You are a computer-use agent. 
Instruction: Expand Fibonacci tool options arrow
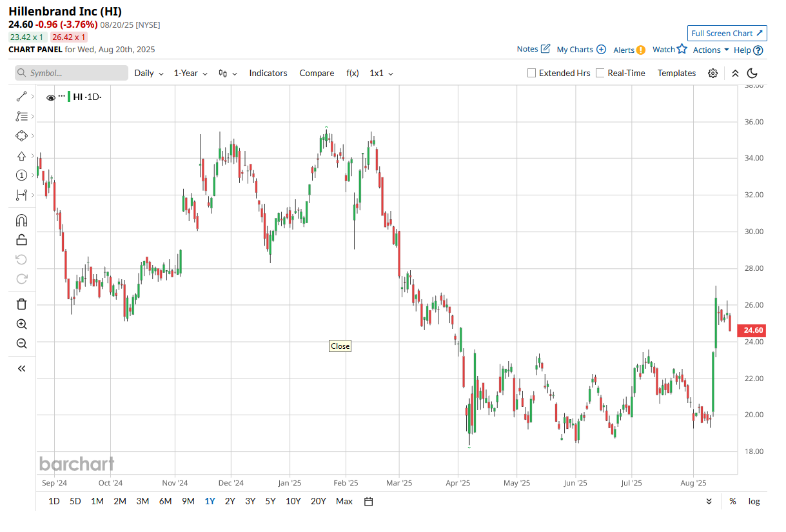(32, 117)
